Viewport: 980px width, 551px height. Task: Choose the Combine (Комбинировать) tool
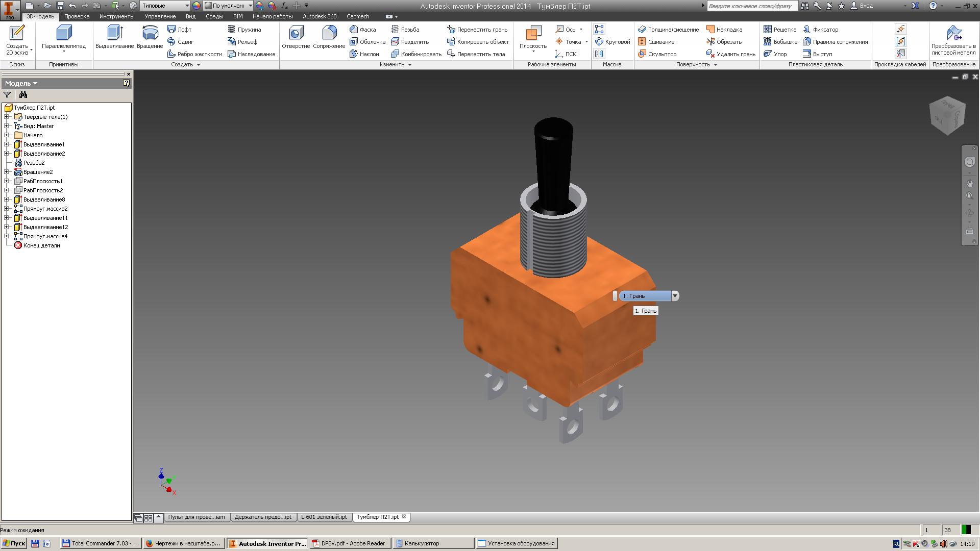pos(416,54)
